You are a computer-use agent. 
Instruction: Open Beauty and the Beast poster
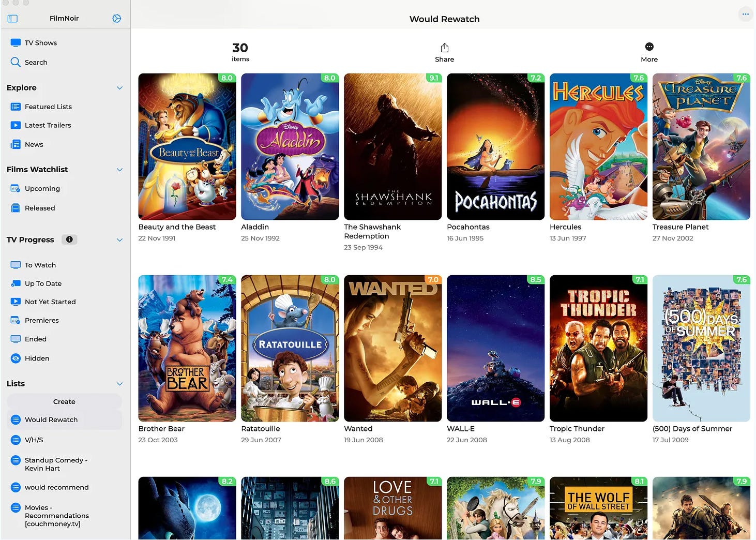pos(187,146)
